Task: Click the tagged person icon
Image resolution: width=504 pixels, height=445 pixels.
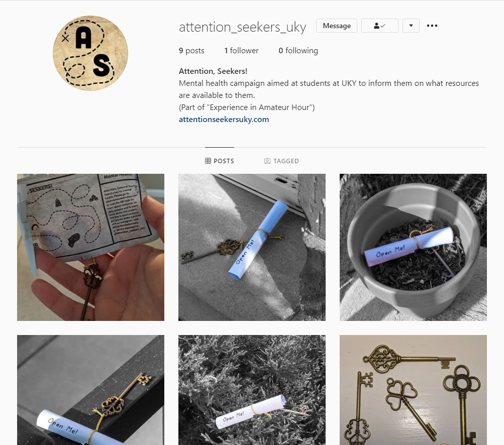Action: point(267,161)
